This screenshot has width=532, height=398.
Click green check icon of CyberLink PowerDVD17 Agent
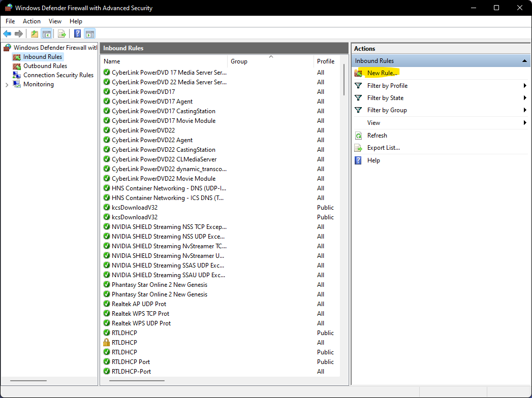[107, 102]
